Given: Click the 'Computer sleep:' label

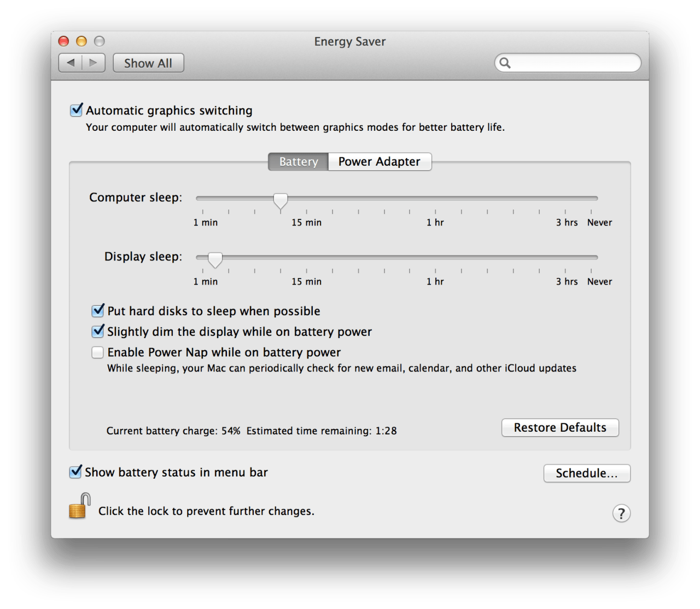Looking at the screenshot, I should click(136, 198).
